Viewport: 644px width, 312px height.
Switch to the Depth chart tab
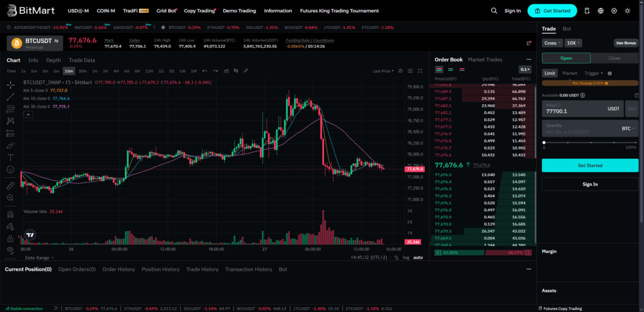pos(53,60)
